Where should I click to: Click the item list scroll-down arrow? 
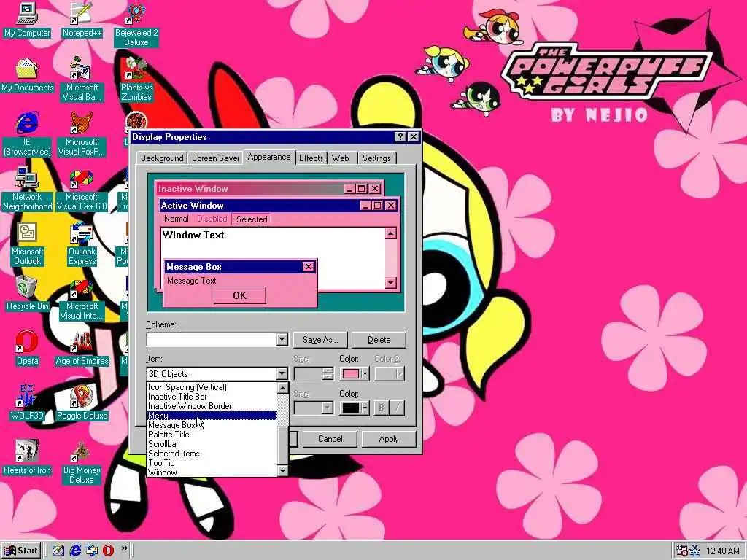tap(282, 471)
